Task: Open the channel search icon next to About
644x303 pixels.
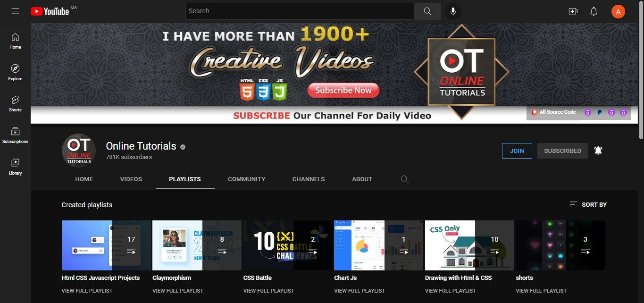Action: click(x=404, y=179)
